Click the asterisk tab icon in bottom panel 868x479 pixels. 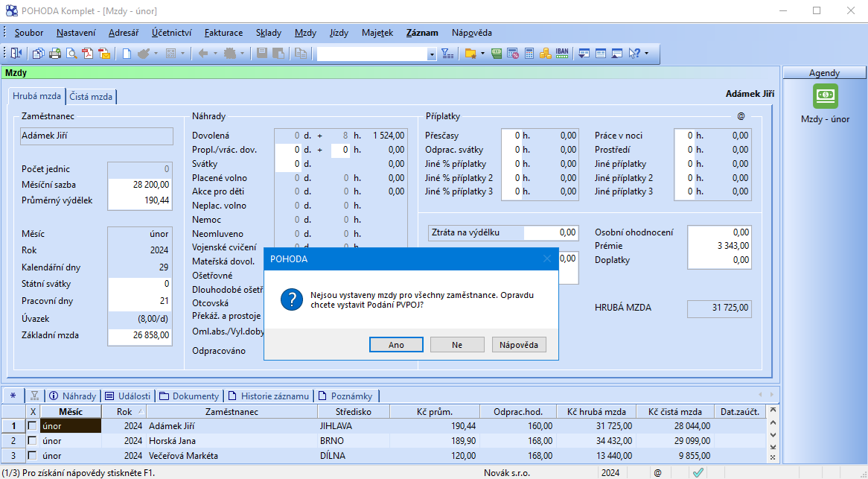(x=13, y=396)
